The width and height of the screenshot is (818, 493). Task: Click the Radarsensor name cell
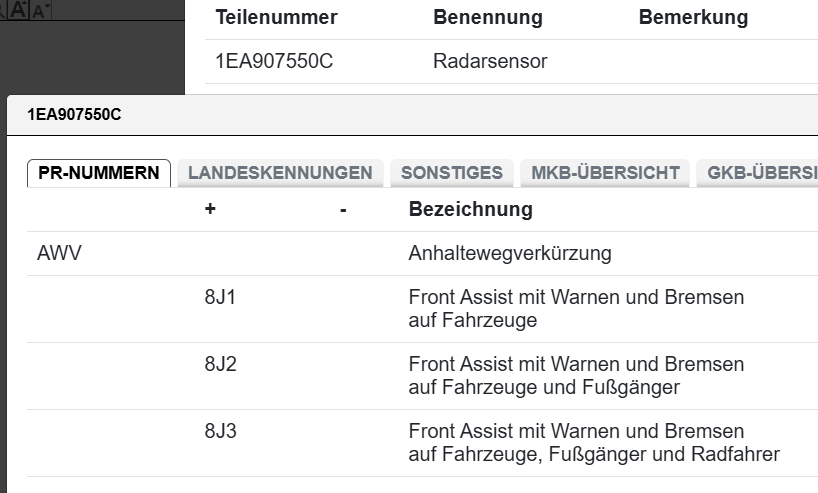pyautogui.click(x=490, y=62)
